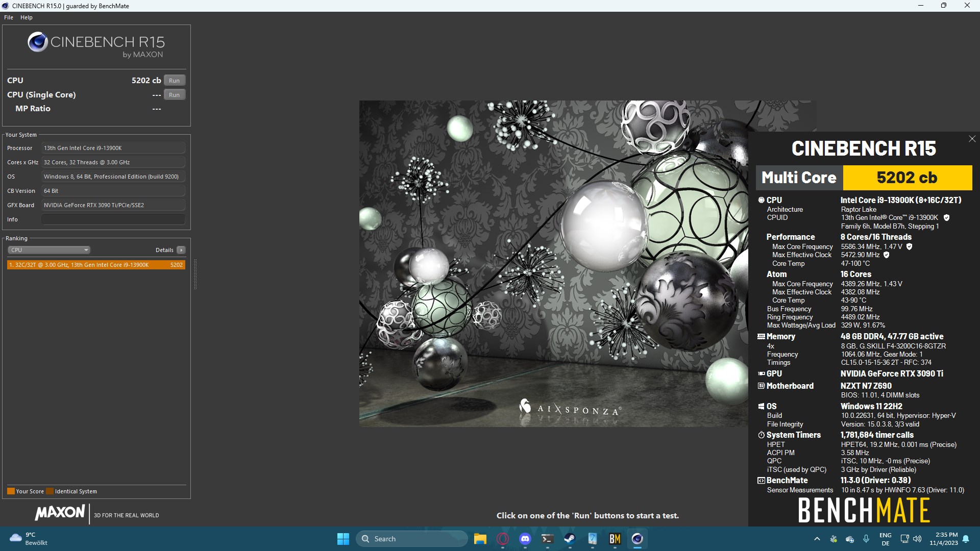Open Discord from the taskbar
Image resolution: width=980 pixels, height=551 pixels.
[525, 539]
